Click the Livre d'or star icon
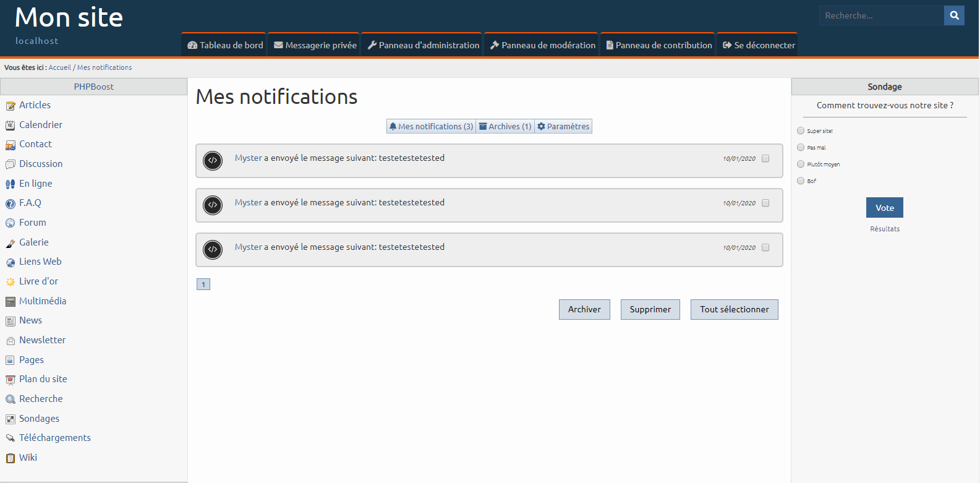 click(11, 282)
